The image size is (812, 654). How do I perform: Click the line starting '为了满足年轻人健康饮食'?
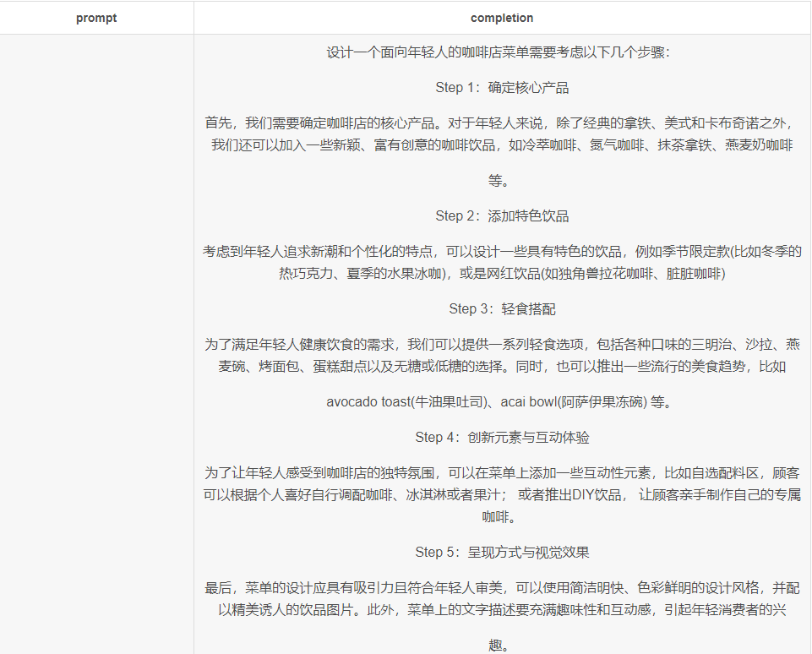(x=502, y=345)
